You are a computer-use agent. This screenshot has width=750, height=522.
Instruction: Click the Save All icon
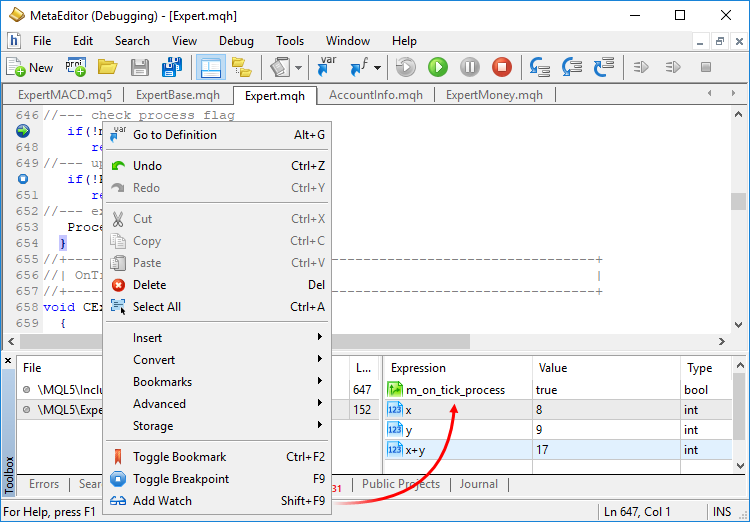click(172, 67)
